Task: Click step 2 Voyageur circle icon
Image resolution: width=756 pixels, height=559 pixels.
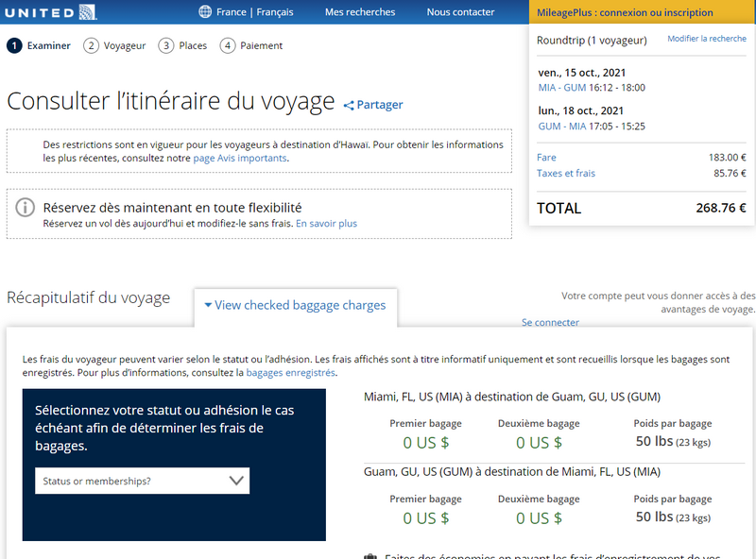Action: tap(91, 45)
